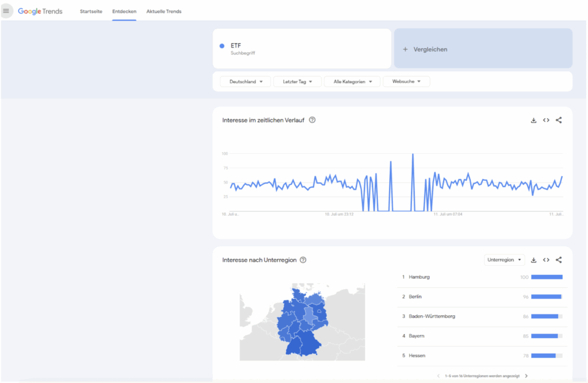The height and width of the screenshot is (383, 588).
Task: Open the Websuche search type dropdown
Action: pyautogui.click(x=407, y=82)
